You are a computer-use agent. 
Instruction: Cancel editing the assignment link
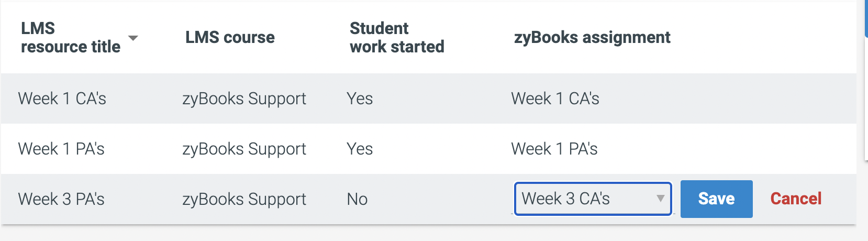tap(796, 199)
